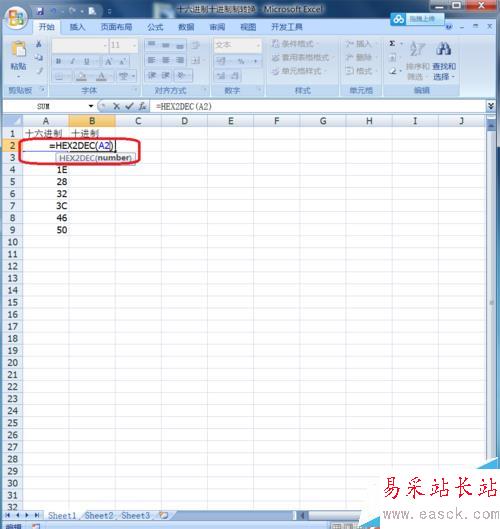Click the top align icon

tap(152, 45)
